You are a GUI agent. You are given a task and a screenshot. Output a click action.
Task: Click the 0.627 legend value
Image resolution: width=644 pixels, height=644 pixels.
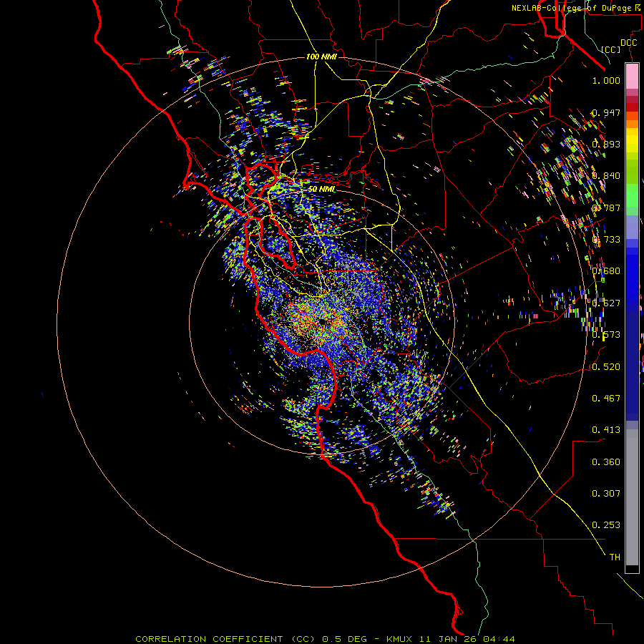tap(606, 303)
